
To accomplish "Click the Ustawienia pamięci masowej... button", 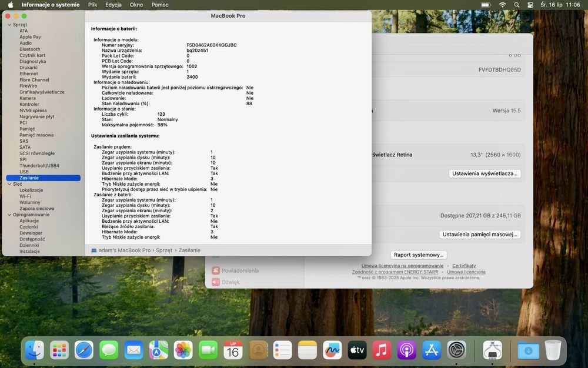I will 480,234.
